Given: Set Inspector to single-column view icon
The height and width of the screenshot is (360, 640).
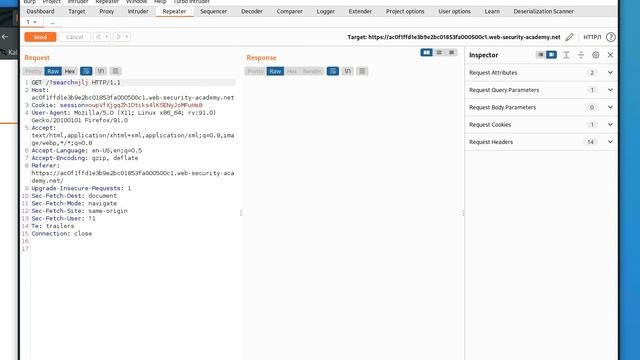Looking at the screenshot, I should [x=540, y=55].
